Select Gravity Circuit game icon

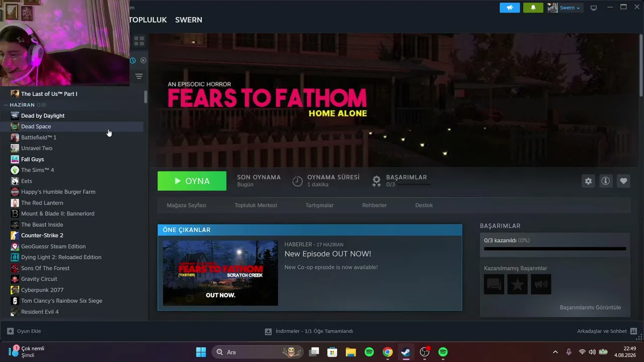15,279
